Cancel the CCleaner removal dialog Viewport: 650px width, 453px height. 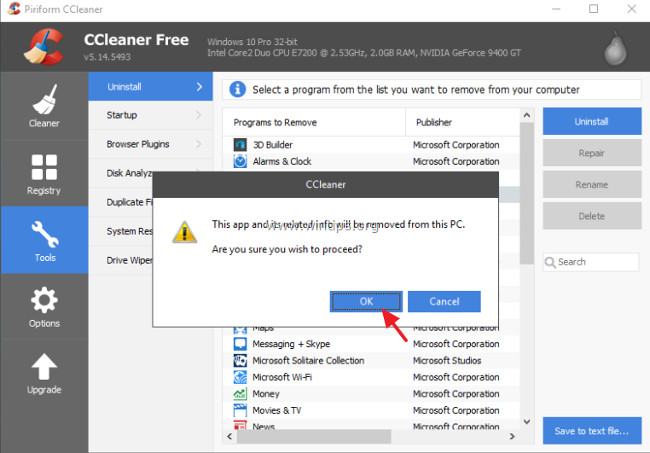(444, 301)
